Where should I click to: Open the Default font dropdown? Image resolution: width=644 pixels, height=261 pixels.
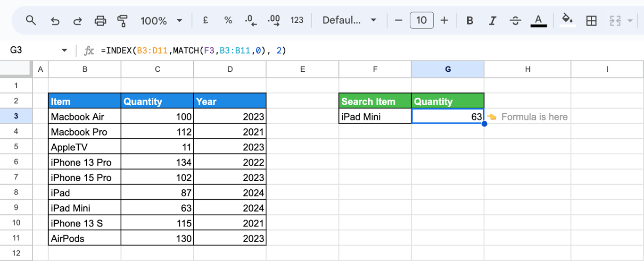pyautogui.click(x=349, y=20)
